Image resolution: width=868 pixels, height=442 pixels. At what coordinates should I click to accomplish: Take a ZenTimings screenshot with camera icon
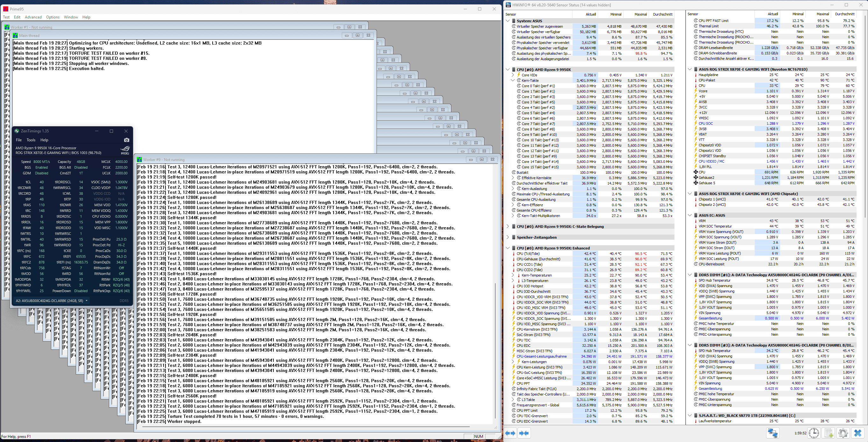click(126, 140)
